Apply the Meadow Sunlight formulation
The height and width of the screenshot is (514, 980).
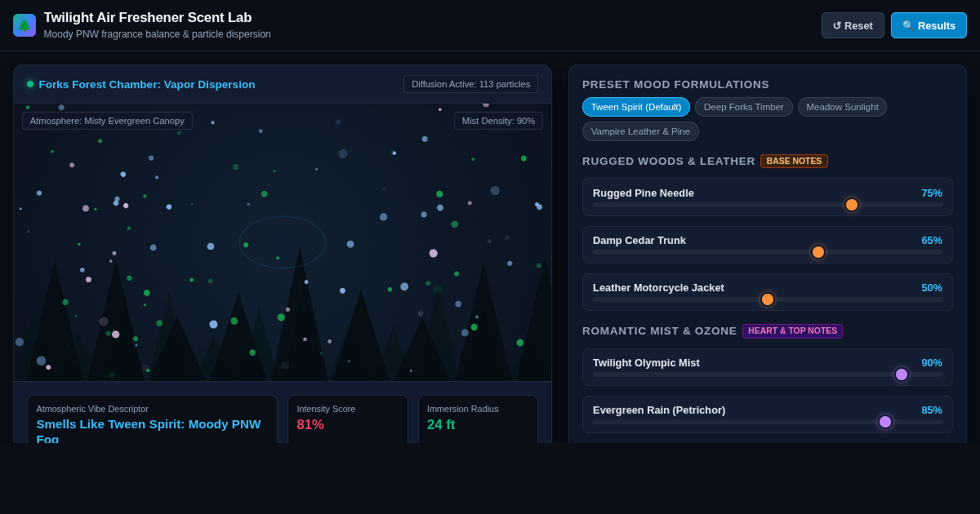pyautogui.click(x=842, y=107)
